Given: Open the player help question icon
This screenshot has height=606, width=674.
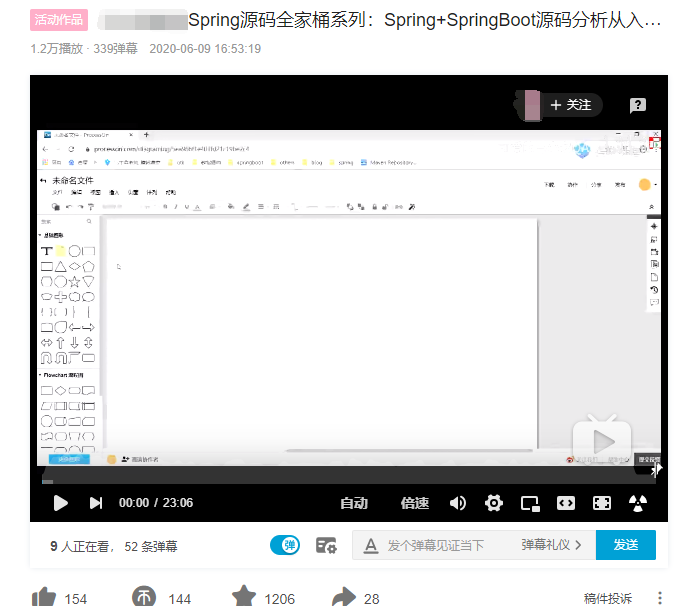Looking at the screenshot, I should point(638,105).
